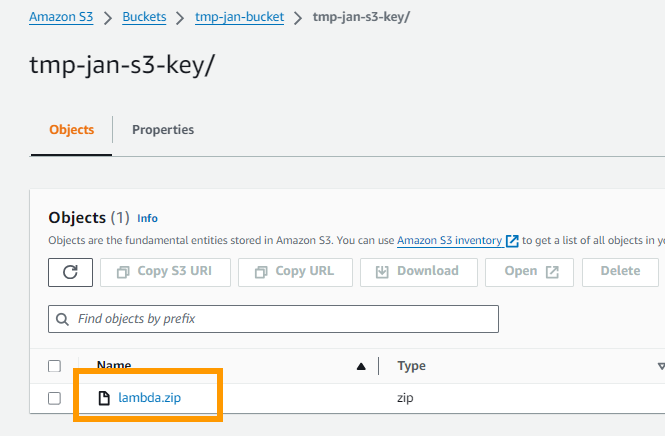This screenshot has width=665, height=436.
Task: Click the file icon next to lambda.zip
Action: (x=104, y=398)
